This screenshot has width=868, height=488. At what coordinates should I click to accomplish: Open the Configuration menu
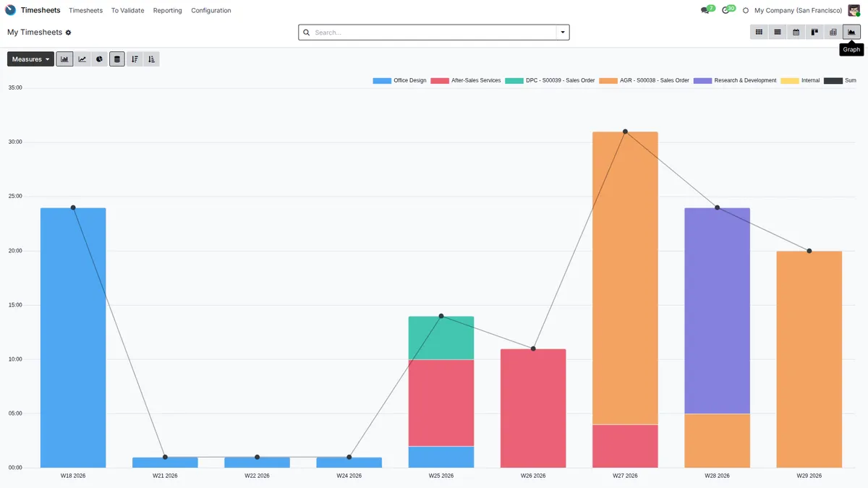click(211, 10)
